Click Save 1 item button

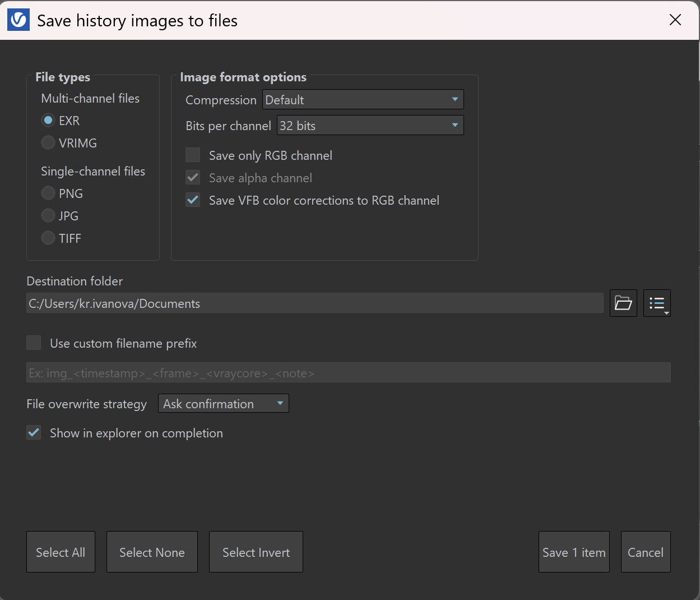[x=574, y=552]
